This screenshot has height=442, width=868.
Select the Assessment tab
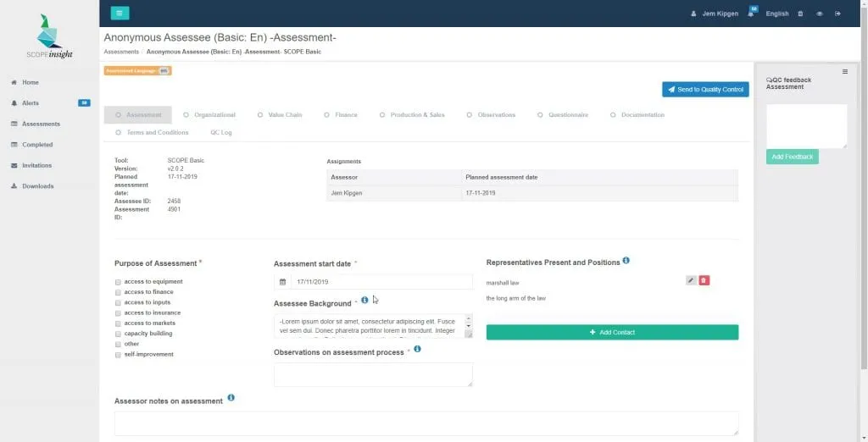tap(138, 115)
